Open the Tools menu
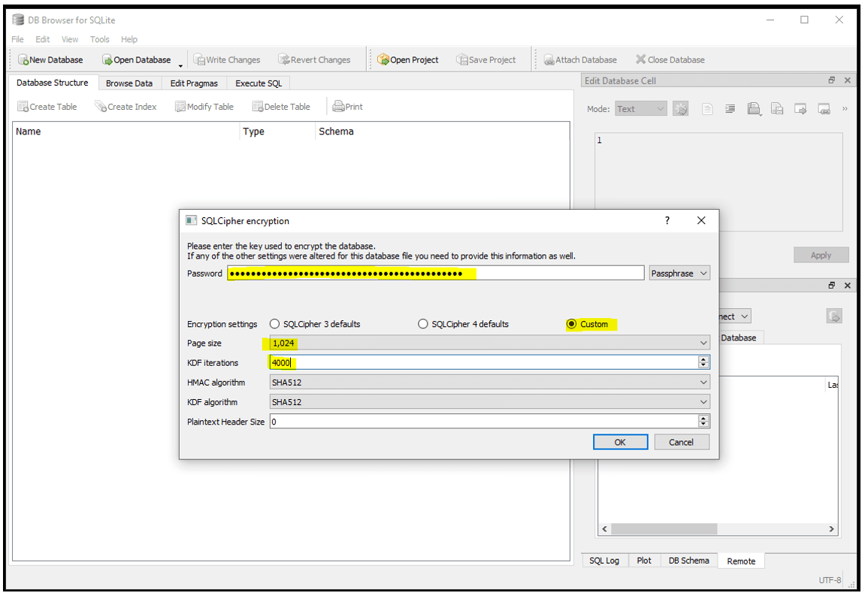 tap(100, 39)
